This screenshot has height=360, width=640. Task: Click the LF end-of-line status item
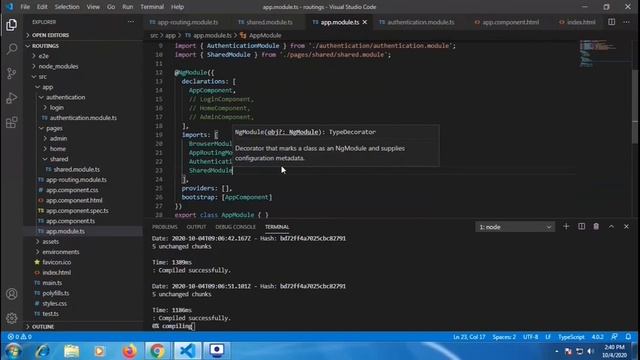[548, 337]
